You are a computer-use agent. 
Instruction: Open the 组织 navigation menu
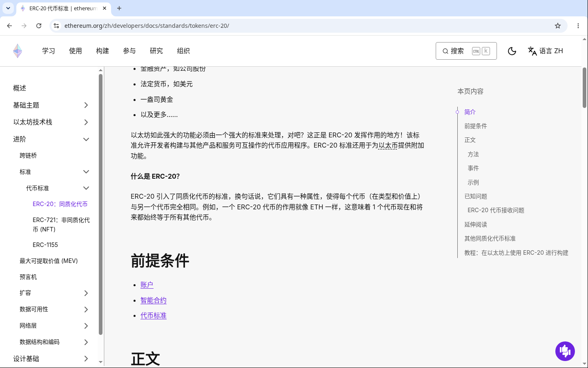coord(183,51)
